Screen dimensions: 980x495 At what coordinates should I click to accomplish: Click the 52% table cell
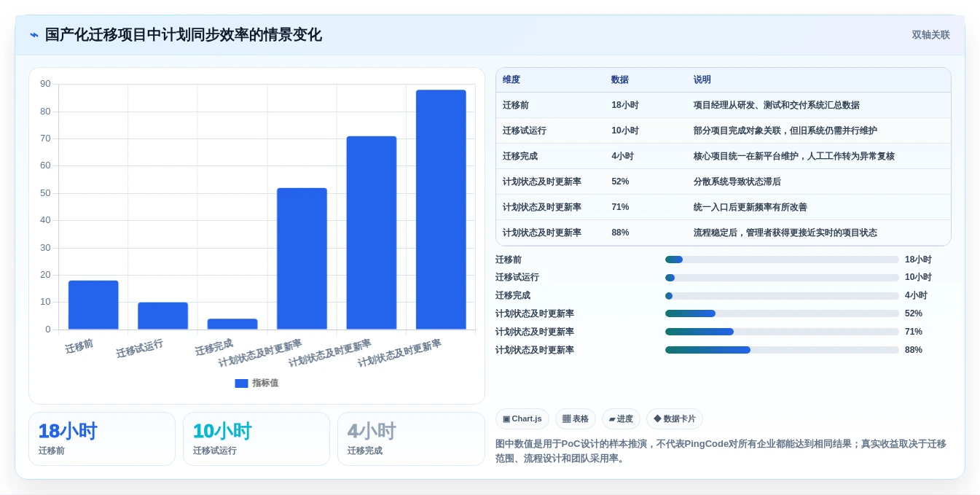pos(620,182)
